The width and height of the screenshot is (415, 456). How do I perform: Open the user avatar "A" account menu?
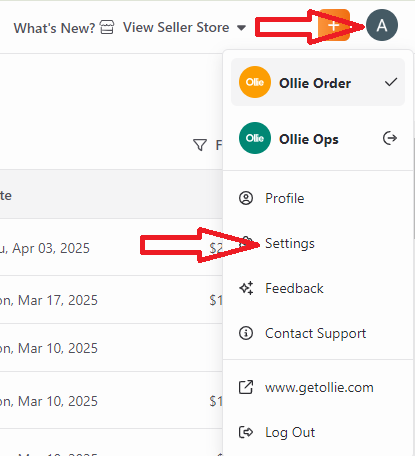pos(382,25)
